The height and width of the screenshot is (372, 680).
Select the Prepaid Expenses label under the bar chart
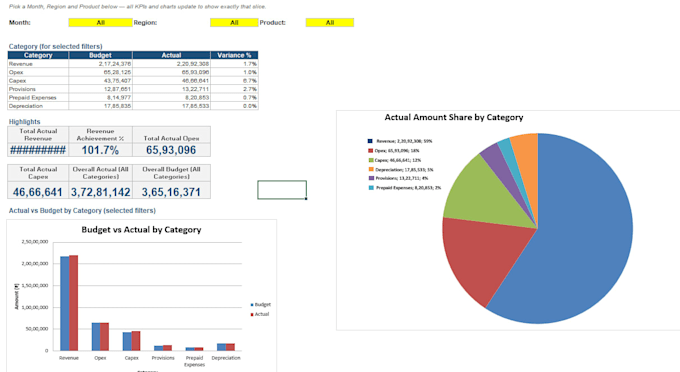pos(194,361)
